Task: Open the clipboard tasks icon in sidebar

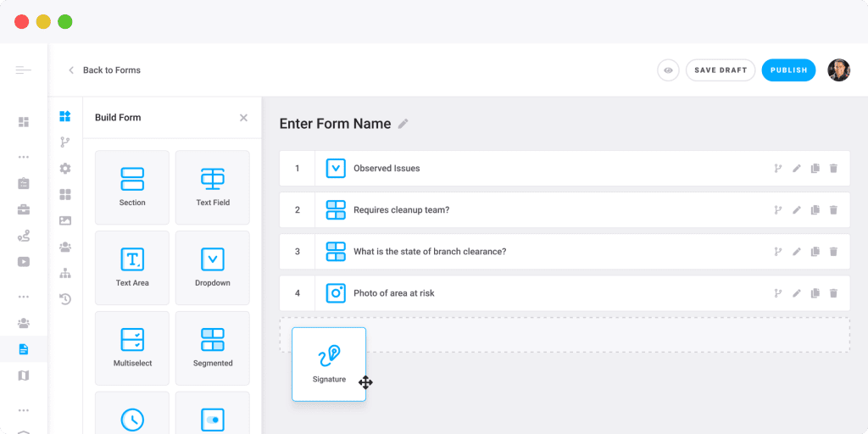Action: click(23, 183)
